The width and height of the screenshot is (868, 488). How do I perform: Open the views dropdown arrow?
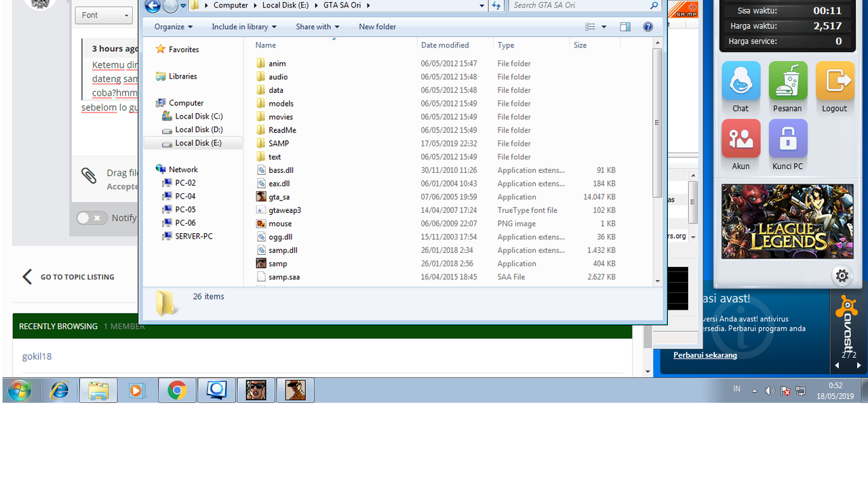click(604, 27)
